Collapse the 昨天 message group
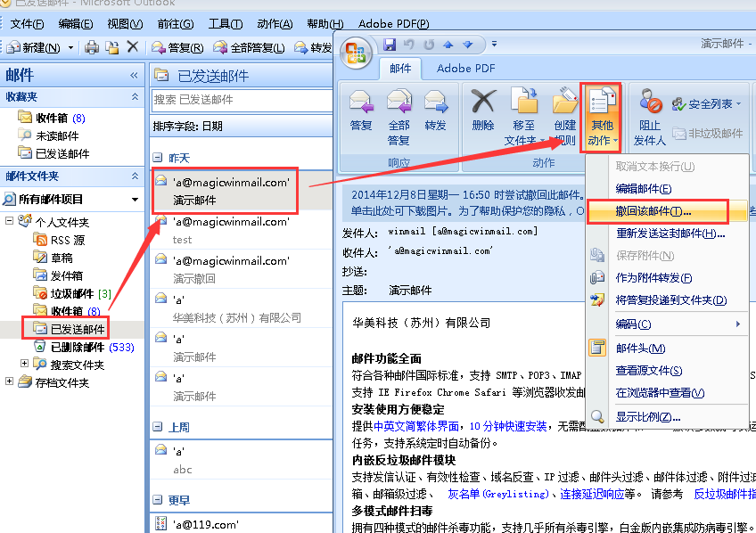 (158, 158)
